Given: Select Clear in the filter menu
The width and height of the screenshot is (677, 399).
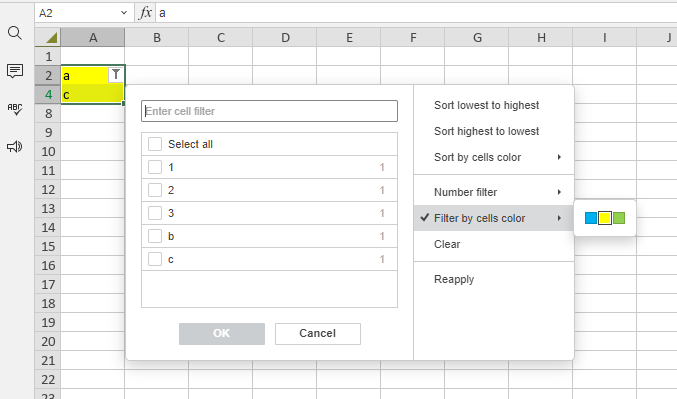Looking at the screenshot, I should [494, 244].
